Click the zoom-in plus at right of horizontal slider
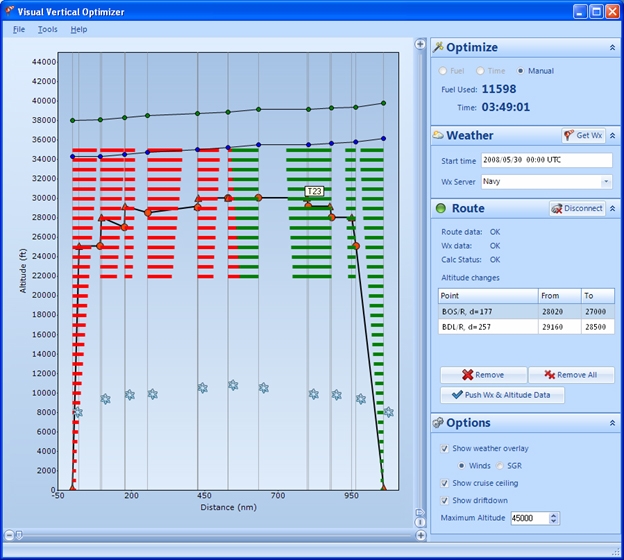624x560 pixels. point(421,535)
